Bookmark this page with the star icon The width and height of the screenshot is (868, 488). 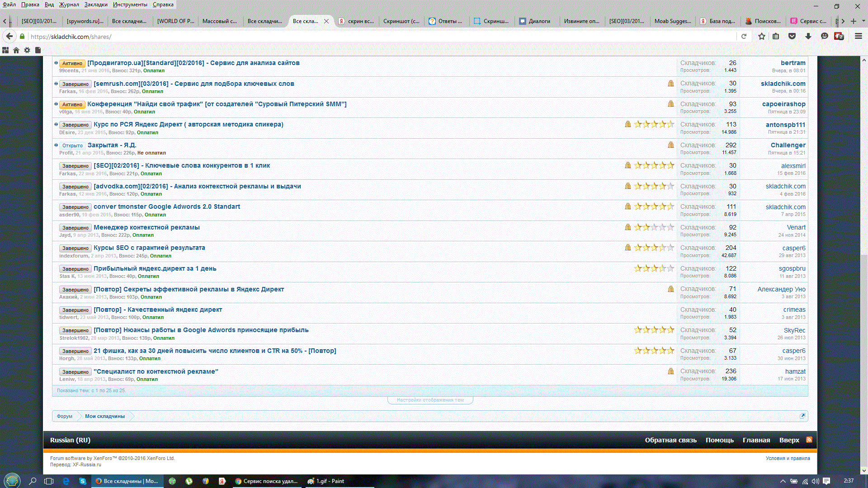tap(762, 36)
